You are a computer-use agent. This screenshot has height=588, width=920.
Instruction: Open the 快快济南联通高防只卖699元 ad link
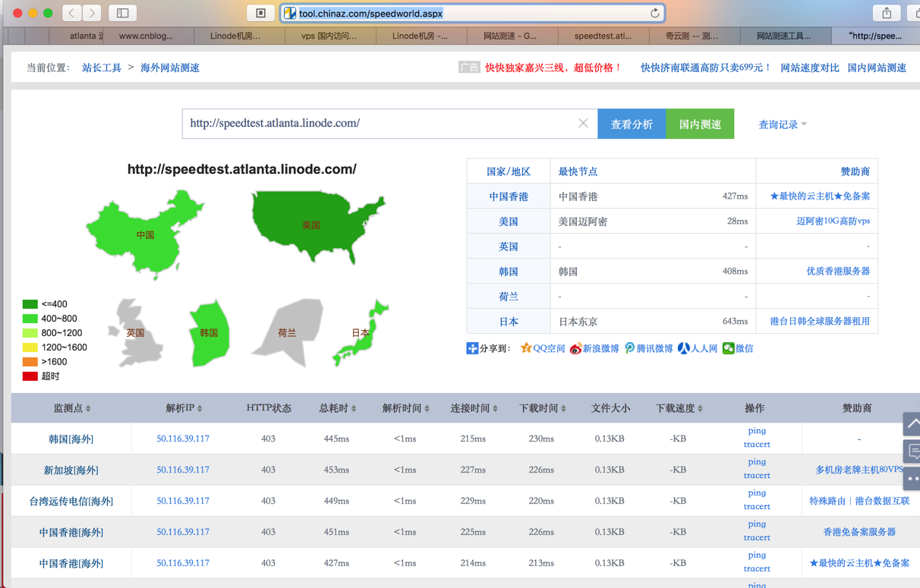[x=706, y=68]
